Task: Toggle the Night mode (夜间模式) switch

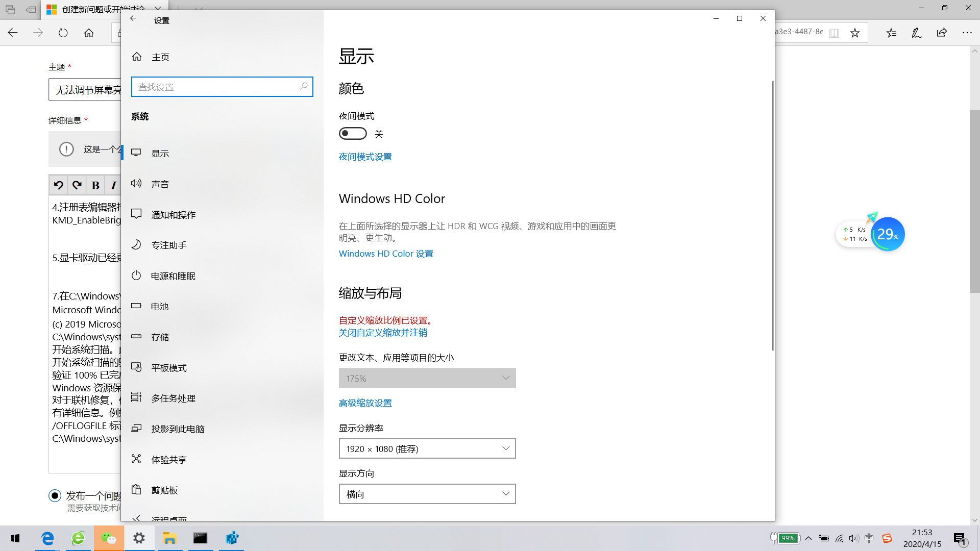Action: (353, 134)
